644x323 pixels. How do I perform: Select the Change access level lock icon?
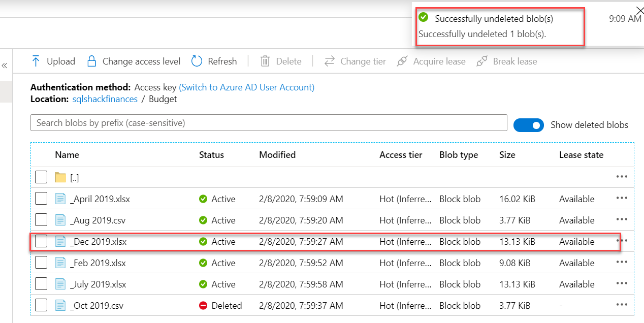point(91,61)
